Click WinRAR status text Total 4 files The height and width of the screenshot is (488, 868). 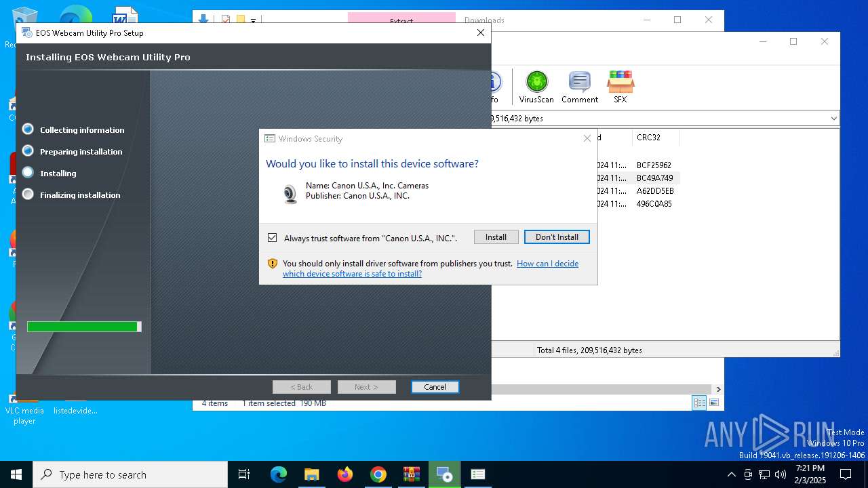(589, 350)
